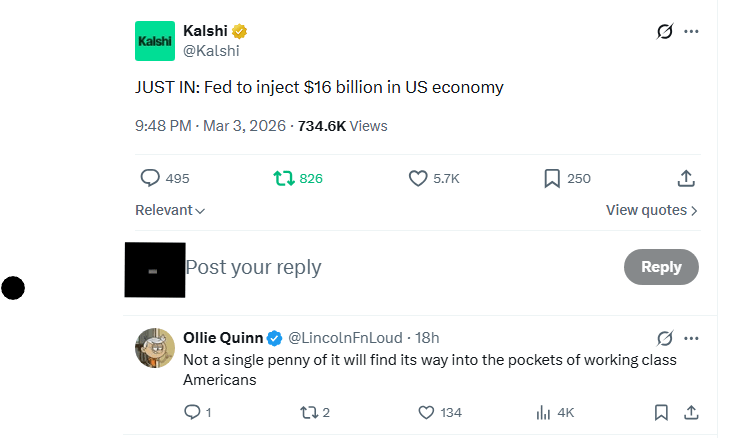729x438 pixels.
Task: Toggle repost on the Kalshi post
Action: [284, 178]
